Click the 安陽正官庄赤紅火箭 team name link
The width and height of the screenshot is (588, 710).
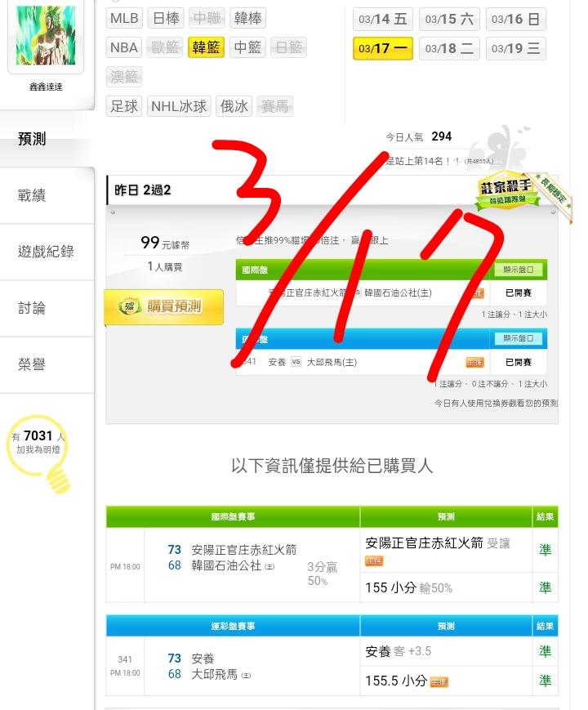[244, 550]
